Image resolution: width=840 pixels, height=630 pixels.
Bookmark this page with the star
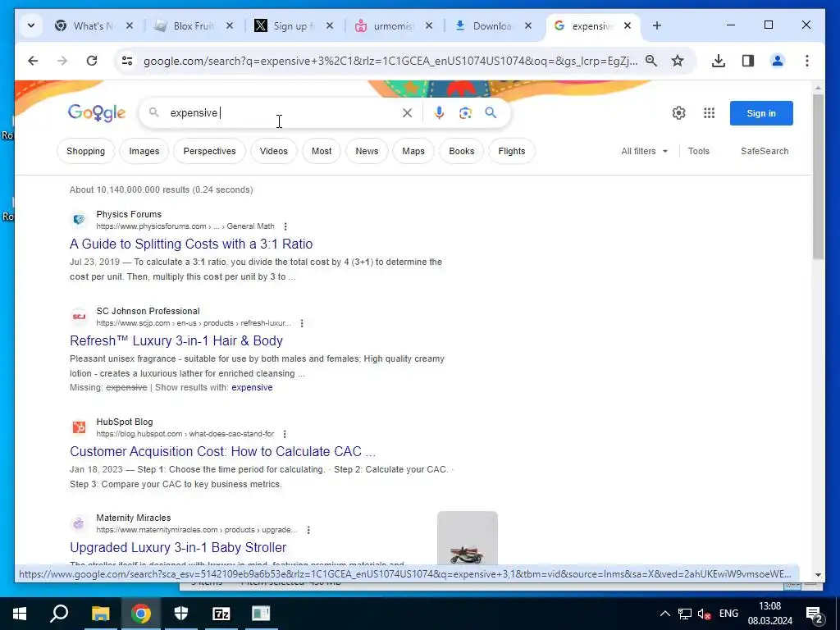point(678,61)
